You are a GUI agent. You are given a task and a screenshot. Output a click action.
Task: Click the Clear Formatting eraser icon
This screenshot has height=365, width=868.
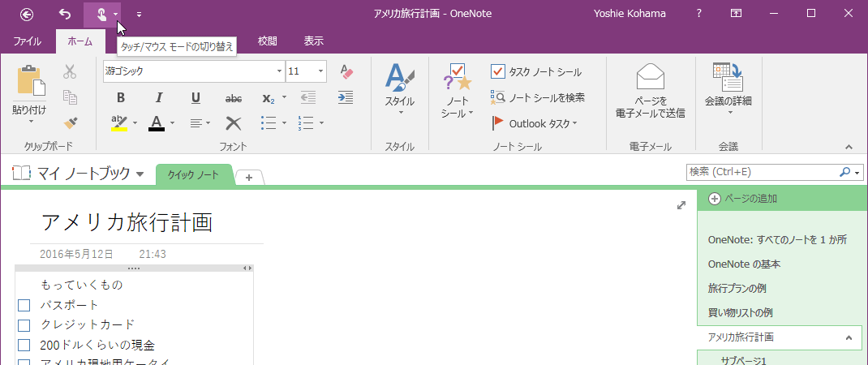[x=346, y=72]
